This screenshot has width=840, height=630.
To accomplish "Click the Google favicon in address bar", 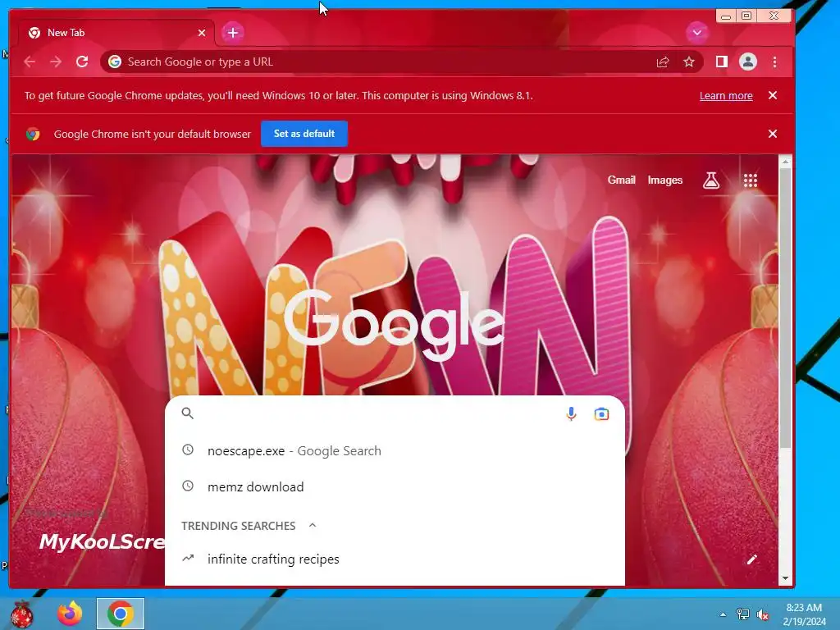I will (x=115, y=62).
